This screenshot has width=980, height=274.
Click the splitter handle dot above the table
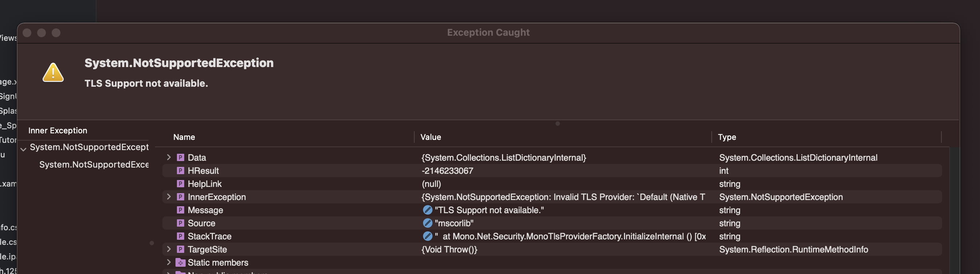pos(557,123)
